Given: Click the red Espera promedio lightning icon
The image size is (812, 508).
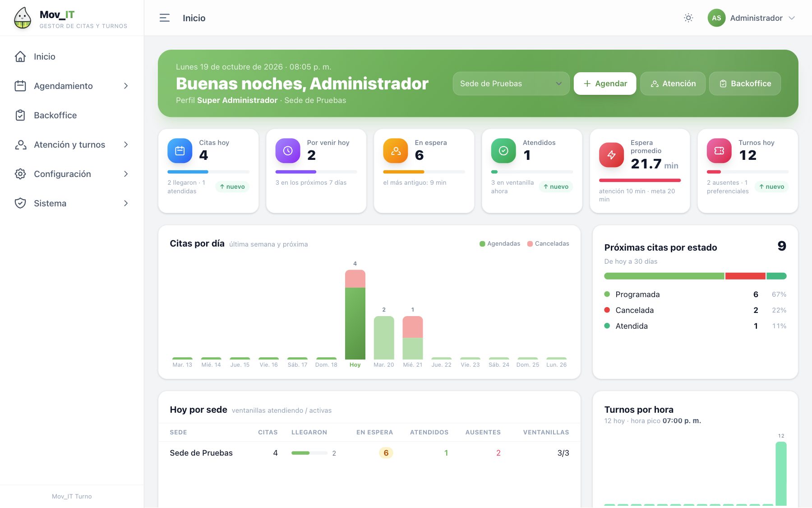Looking at the screenshot, I should click(x=611, y=155).
